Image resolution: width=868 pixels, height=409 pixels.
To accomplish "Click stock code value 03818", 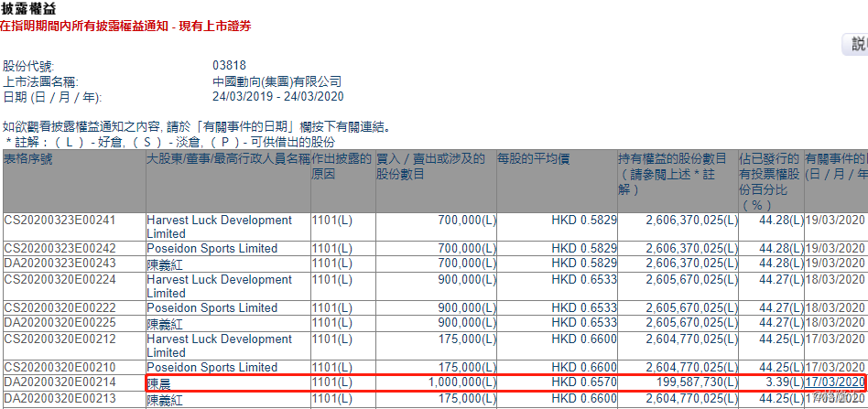I will coord(230,65).
